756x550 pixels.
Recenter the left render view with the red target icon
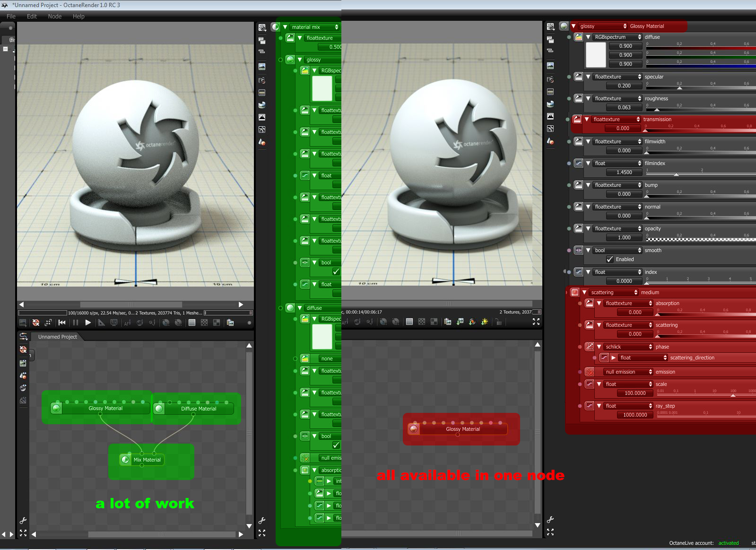coord(36,323)
